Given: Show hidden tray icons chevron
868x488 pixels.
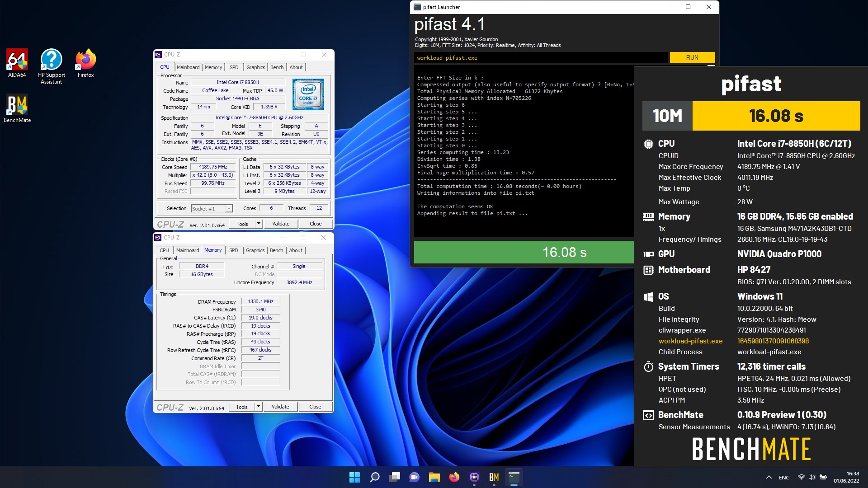Looking at the screenshot, I should [x=769, y=477].
